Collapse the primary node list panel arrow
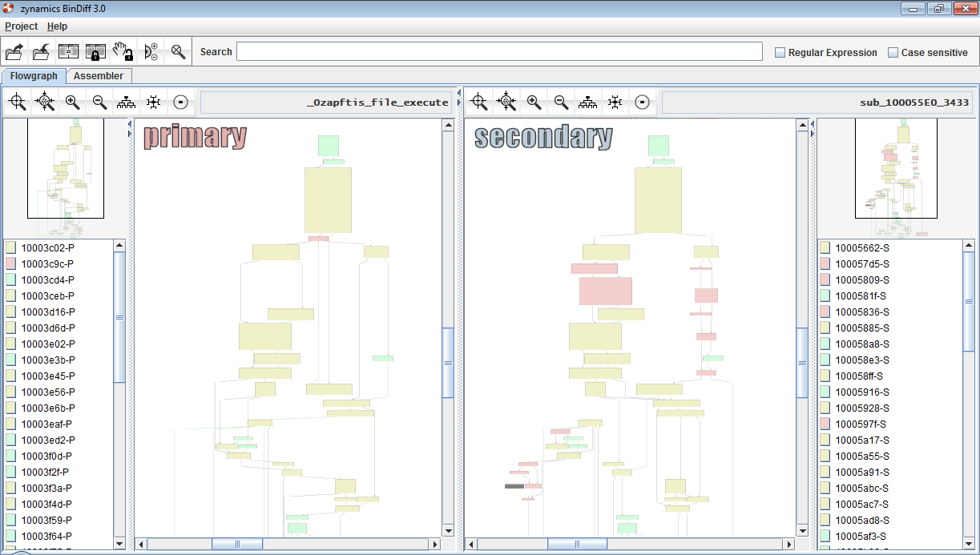 click(130, 125)
